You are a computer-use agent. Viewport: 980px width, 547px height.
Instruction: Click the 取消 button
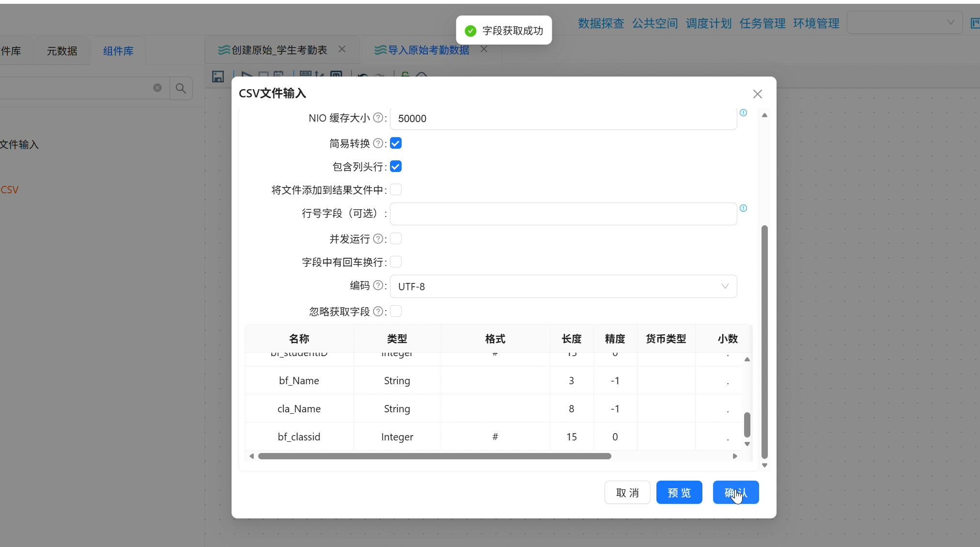[x=627, y=493]
